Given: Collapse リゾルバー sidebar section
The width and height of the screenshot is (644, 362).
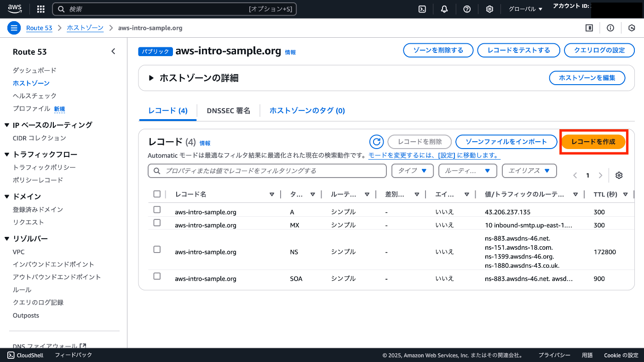Looking at the screenshot, I should point(7,239).
